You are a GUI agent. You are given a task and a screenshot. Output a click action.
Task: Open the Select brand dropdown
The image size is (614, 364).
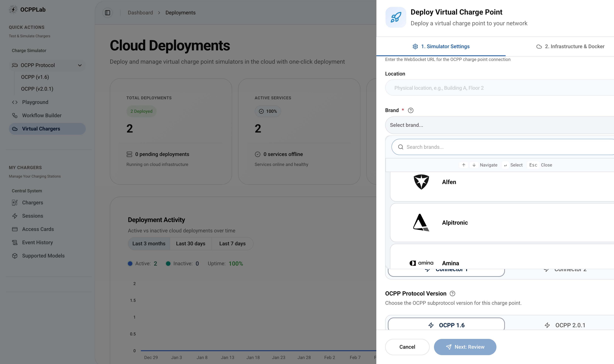point(500,125)
